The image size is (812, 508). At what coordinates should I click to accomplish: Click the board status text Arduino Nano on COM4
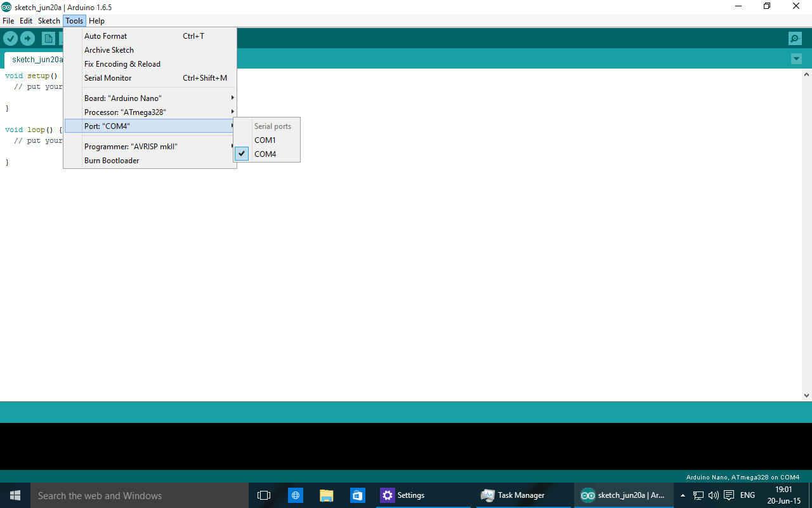click(x=743, y=477)
